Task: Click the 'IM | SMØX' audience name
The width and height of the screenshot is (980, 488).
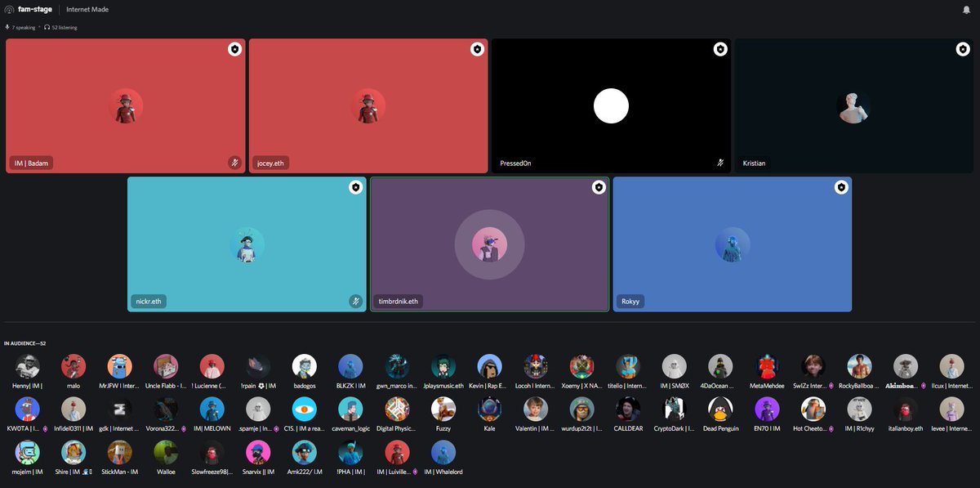Action: (675, 385)
